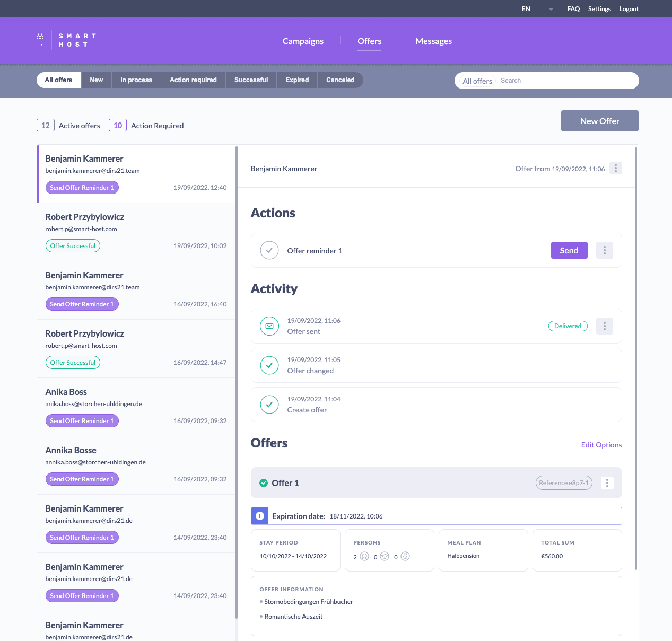Click the adult person icon under Persons
Image resolution: width=672 pixels, height=641 pixels.
click(x=364, y=556)
